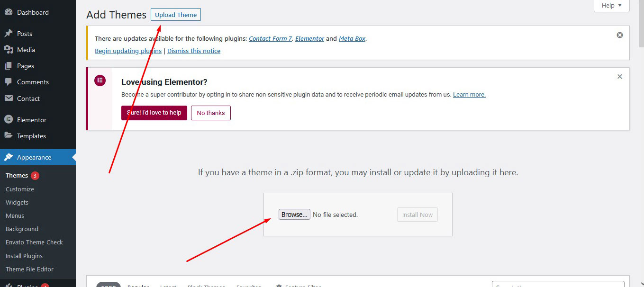Close the Elementor contributor banner
Viewport: 644px width, 287px height.
click(619, 76)
